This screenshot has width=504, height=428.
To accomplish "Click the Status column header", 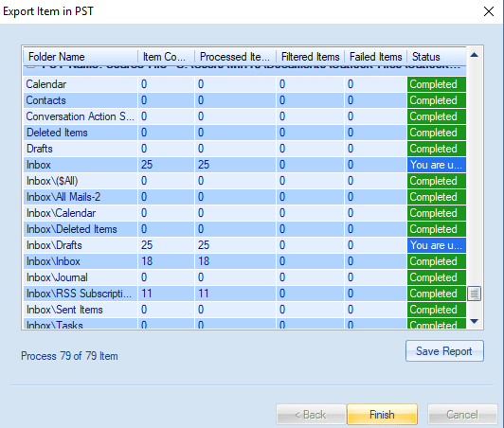I will point(437,57).
